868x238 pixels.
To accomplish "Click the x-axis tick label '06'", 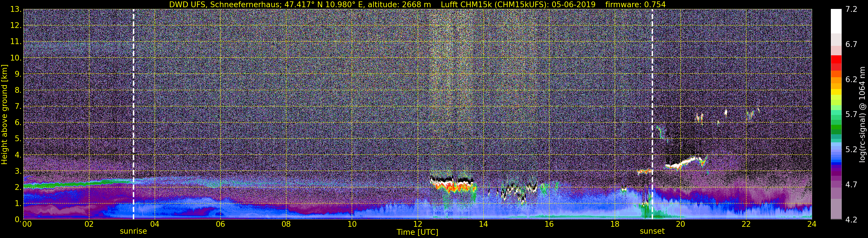I will (220, 224).
